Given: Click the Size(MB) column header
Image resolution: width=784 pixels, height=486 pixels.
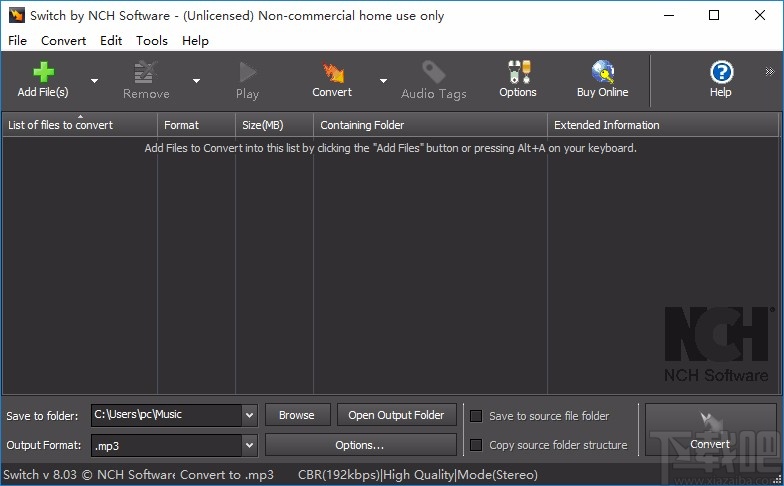Looking at the screenshot, I should pyautogui.click(x=274, y=125).
